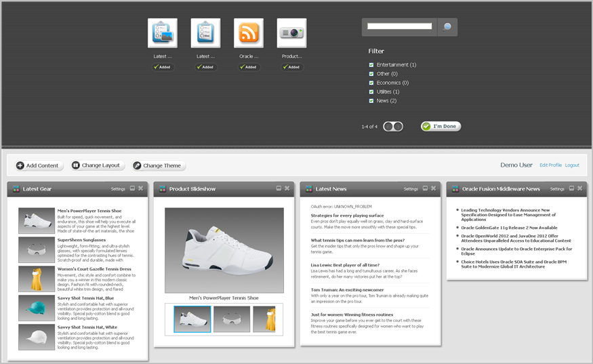Click the Added badge under Product gadget
The width and height of the screenshot is (593, 364).
[x=291, y=67]
